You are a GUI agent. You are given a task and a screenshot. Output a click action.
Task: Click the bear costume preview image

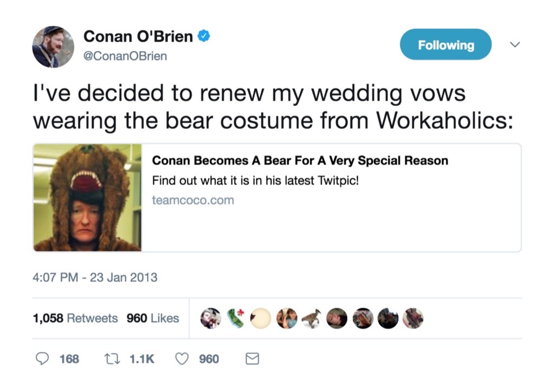(87, 198)
